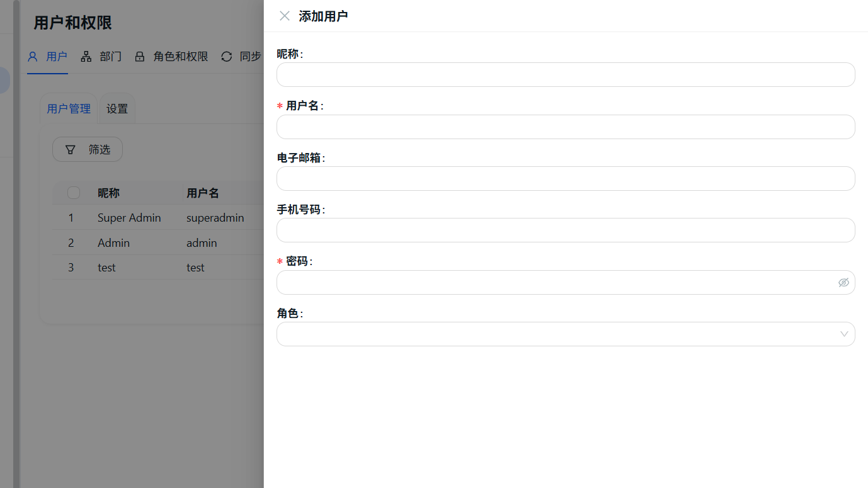Click the user icon beside 用户 tab
Image resolution: width=868 pixels, height=488 pixels.
[x=33, y=57]
